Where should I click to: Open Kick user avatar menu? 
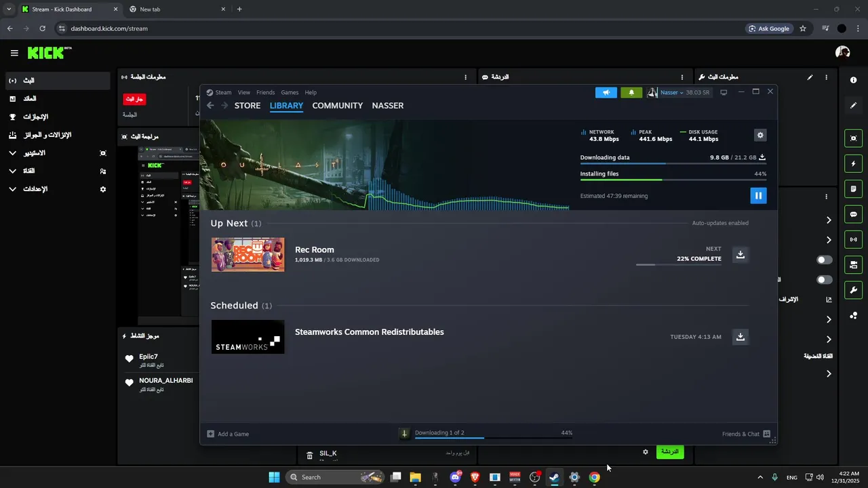coord(843,52)
